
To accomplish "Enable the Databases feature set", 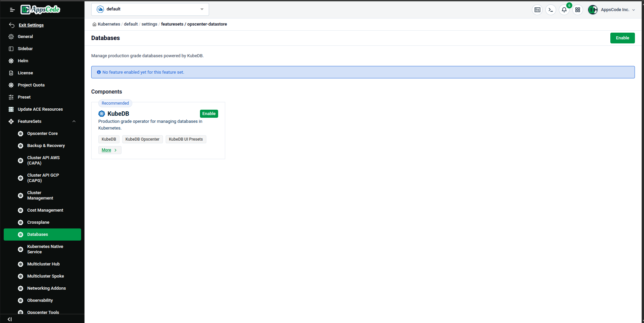I will tap(622, 38).
